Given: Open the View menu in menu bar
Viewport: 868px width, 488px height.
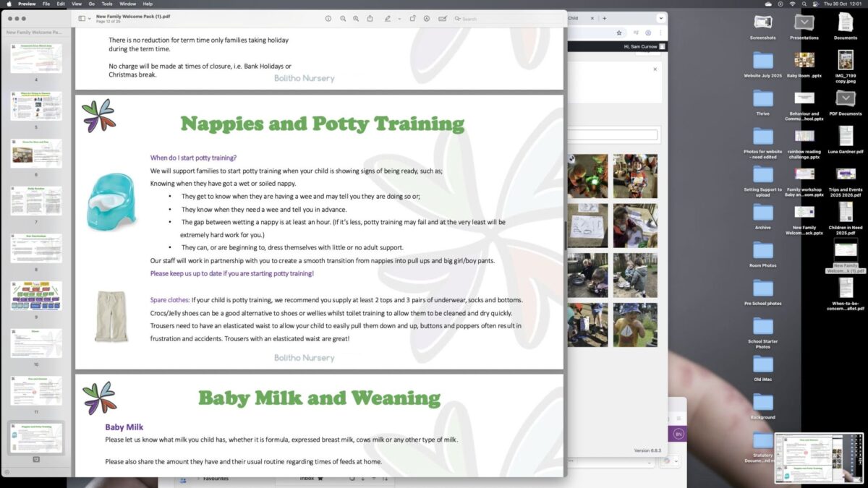Looking at the screenshot, I should click(x=76, y=4).
